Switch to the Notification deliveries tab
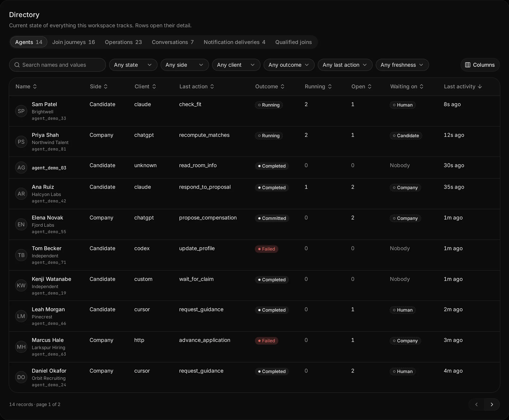509x420 pixels. (x=234, y=42)
